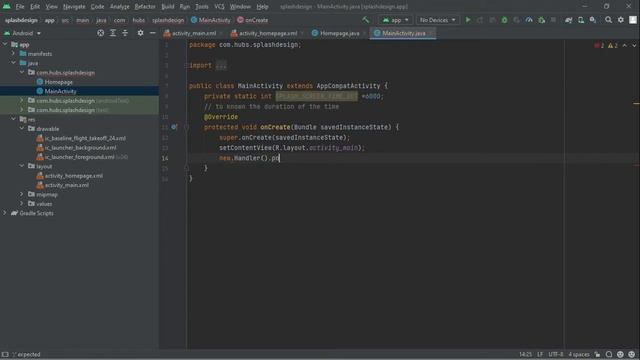Open Search Everywhere magnifier icon
The width and height of the screenshot is (640, 360).
click(x=608, y=20)
